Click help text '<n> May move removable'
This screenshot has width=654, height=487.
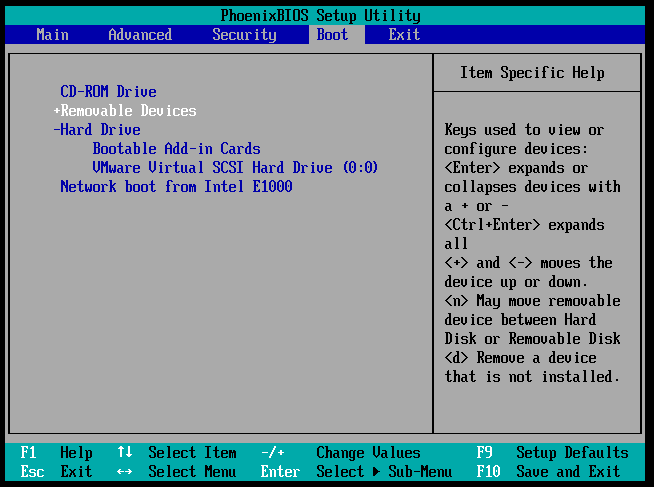click(x=532, y=301)
